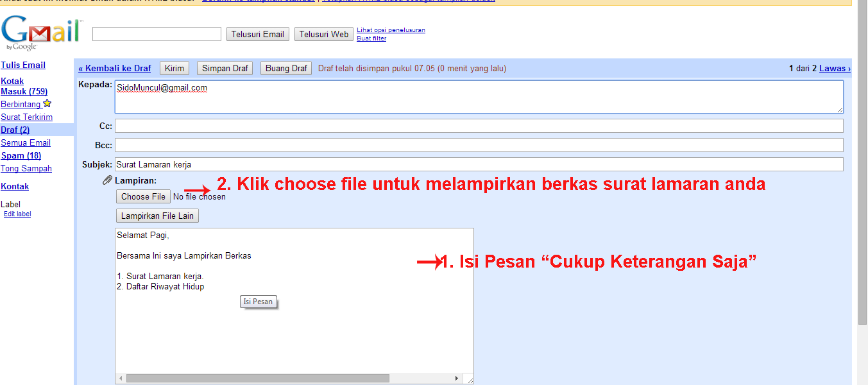Go to Kotak Masuk (759)

point(24,86)
